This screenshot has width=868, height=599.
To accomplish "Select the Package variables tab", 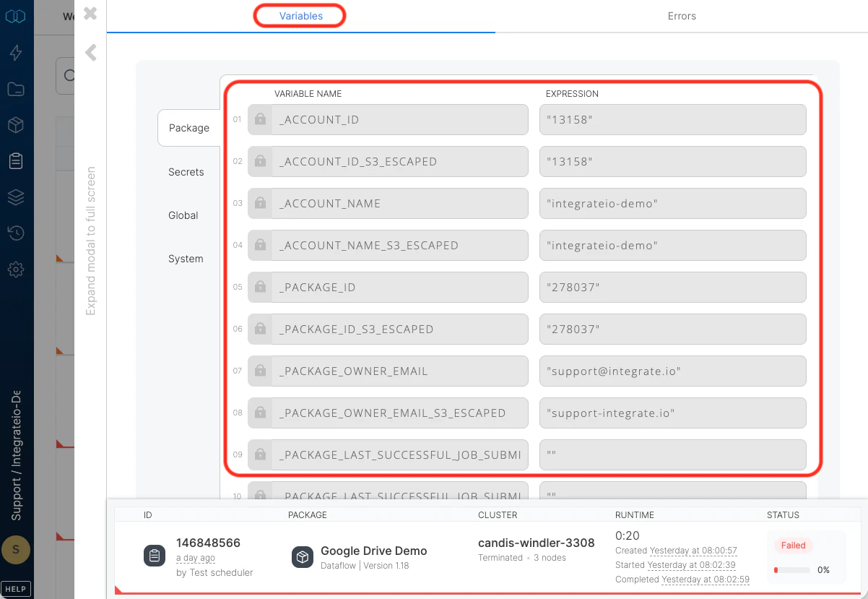I will (189, 128).
